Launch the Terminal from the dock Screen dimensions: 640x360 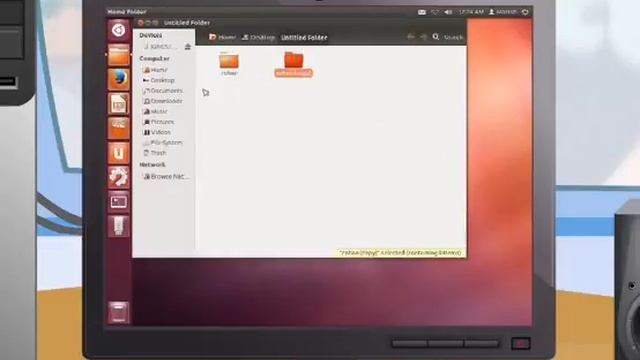pyautogui.click(x=119, y=202)
